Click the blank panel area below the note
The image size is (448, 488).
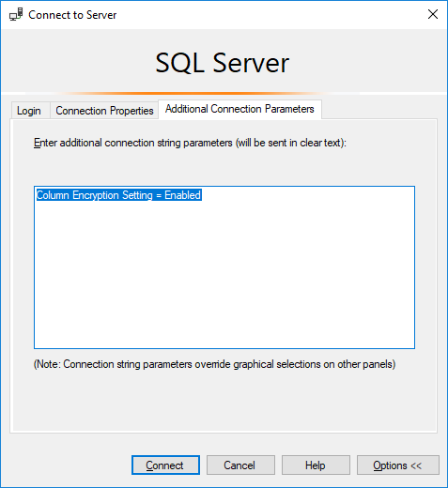[x=224, y=402]
